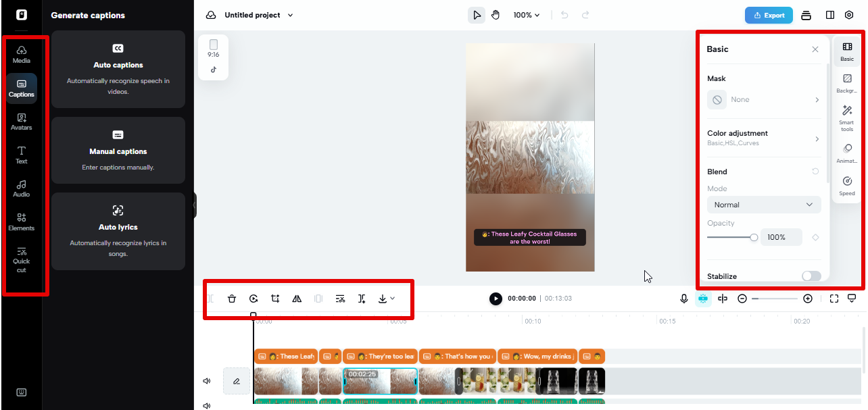868x410 pixels.
Task: Click the Opacity slider handle
Action: pos(754,237)
